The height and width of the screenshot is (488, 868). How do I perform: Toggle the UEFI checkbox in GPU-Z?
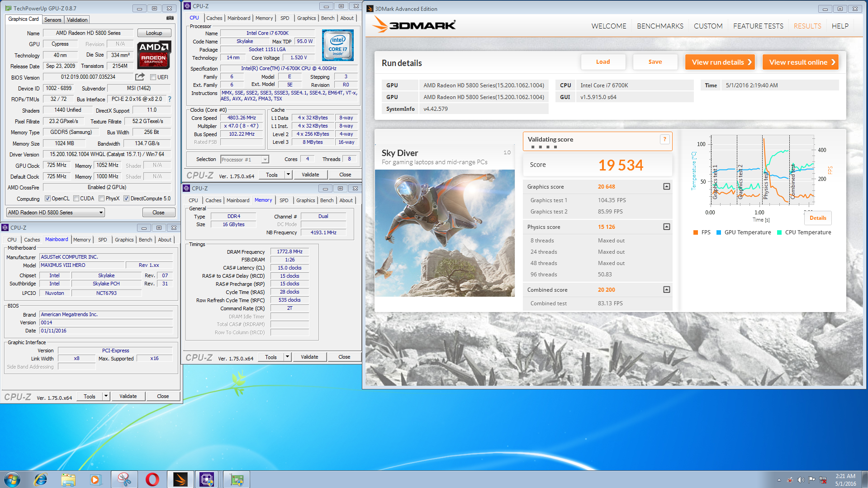pos(153,77)
